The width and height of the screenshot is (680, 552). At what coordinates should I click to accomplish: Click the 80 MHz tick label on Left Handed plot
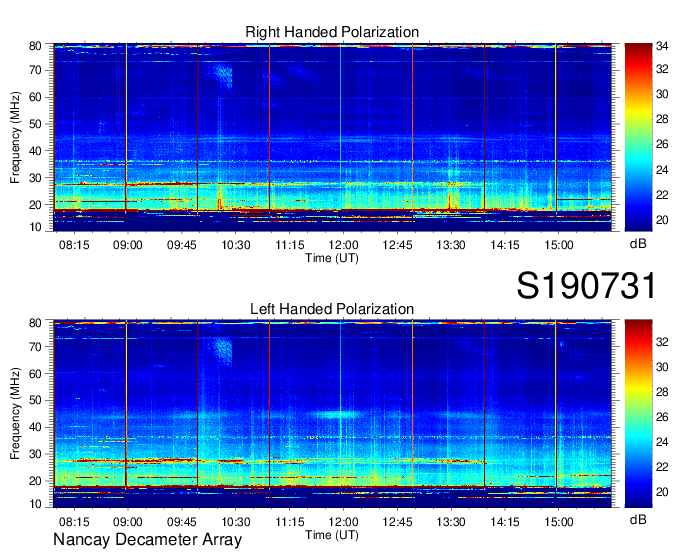click(x=35, y=323)
